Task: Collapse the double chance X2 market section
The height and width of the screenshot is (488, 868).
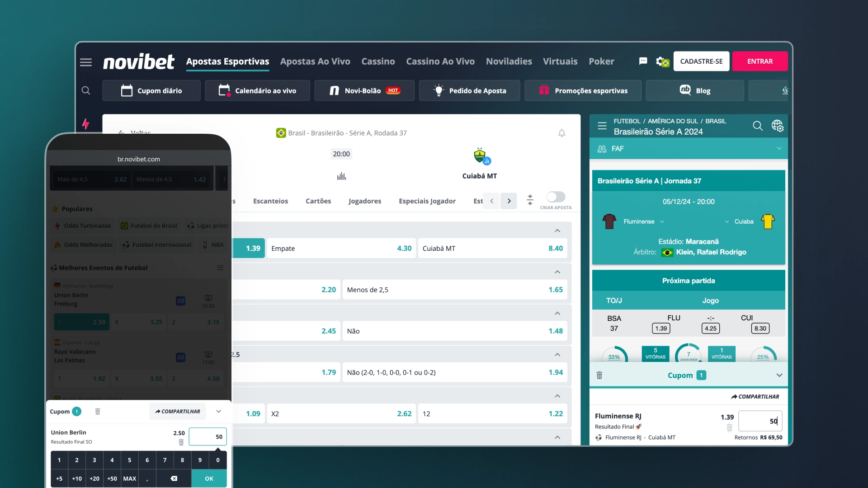Action: (557, 396)
